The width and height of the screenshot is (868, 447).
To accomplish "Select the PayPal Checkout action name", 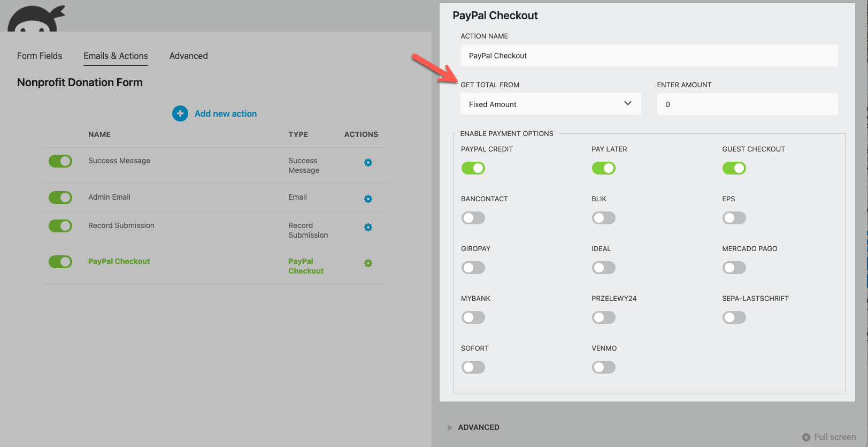I will click(119, 261).
